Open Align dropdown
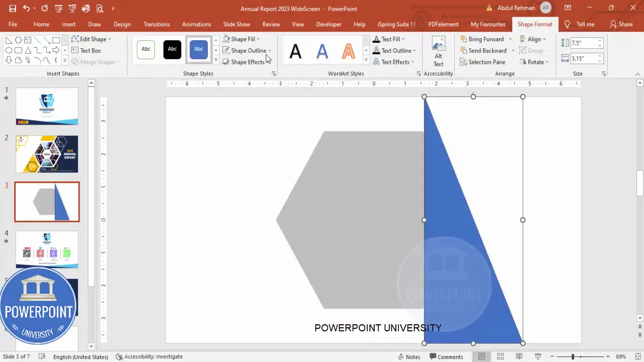 point(533,39)
